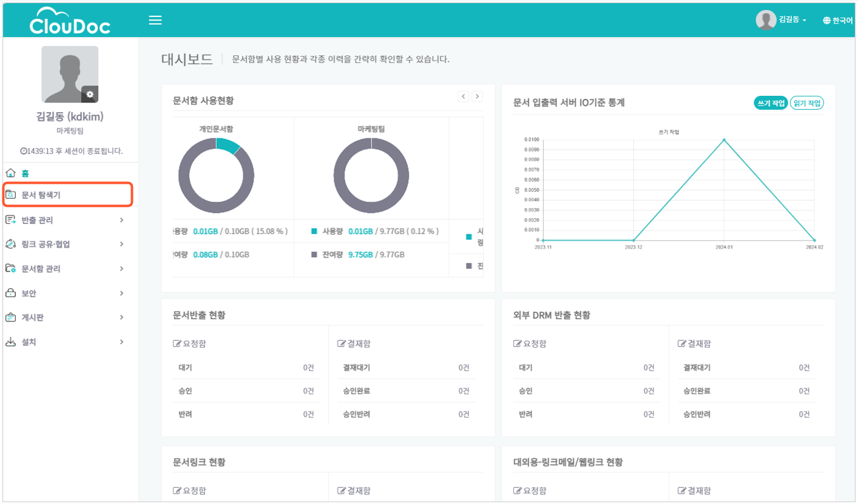This screenshot has width=858, height=504.
Task: Click 반려 row in 외부 DRM 반출
Action: [x=587, y=414]
